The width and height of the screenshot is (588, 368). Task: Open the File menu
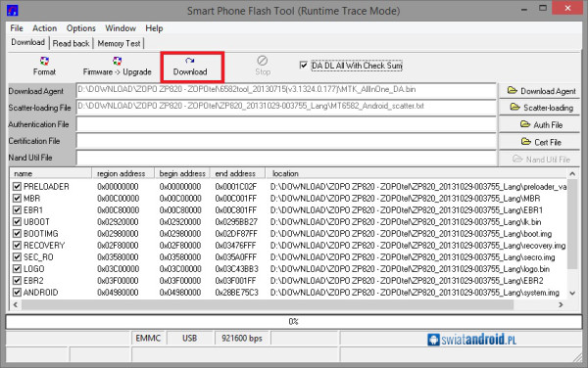[x=17, y=28]
